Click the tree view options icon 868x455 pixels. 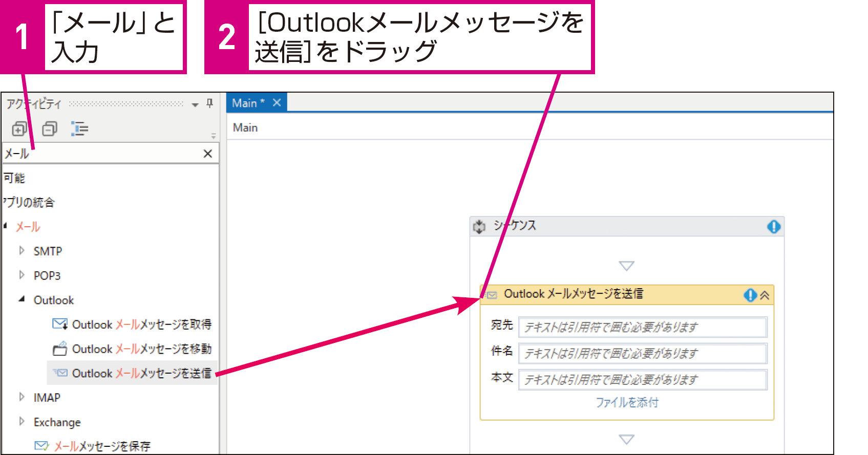click(x=79, y=128)
